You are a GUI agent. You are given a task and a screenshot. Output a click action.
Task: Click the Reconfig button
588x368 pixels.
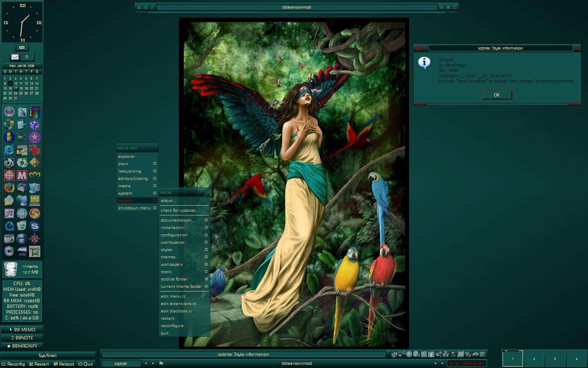(13, 364)
